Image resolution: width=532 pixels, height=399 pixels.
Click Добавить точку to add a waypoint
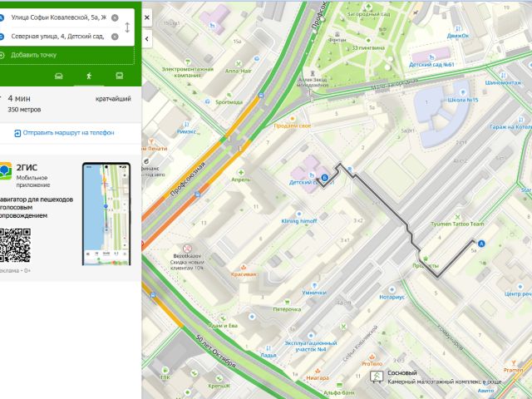pos(33,55)
